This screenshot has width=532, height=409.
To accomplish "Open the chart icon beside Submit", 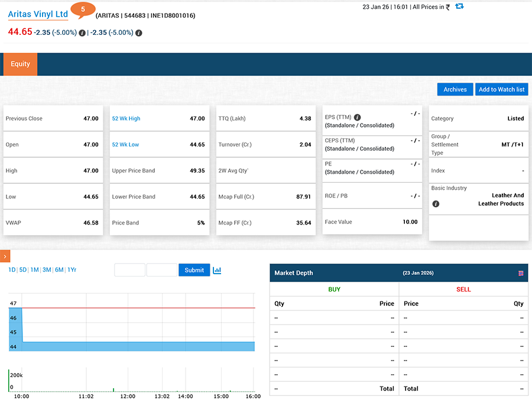I will [217, 270].
